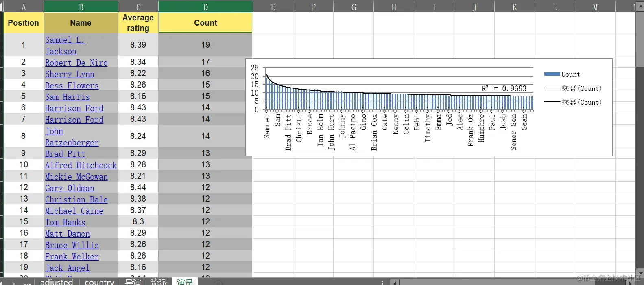Viewport: 644px width, 285px height.
Task: Open the Samuel L. Jackson link
Action: coord(65,46)
